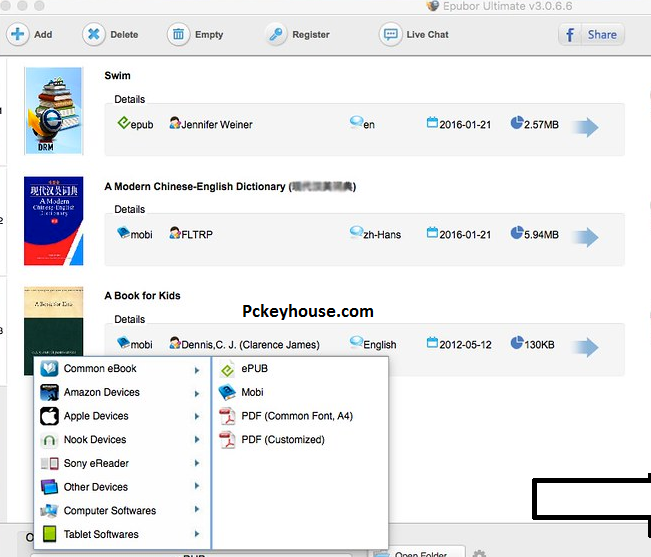Click the A Book for Kids title
The image size is (651, 557).
coord(142,296)
